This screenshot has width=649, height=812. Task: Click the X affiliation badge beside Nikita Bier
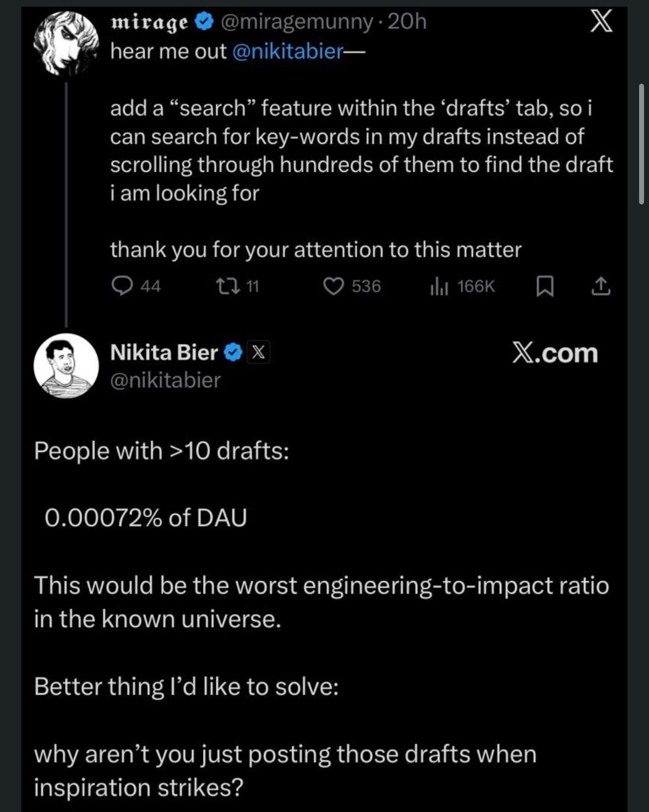258,352
